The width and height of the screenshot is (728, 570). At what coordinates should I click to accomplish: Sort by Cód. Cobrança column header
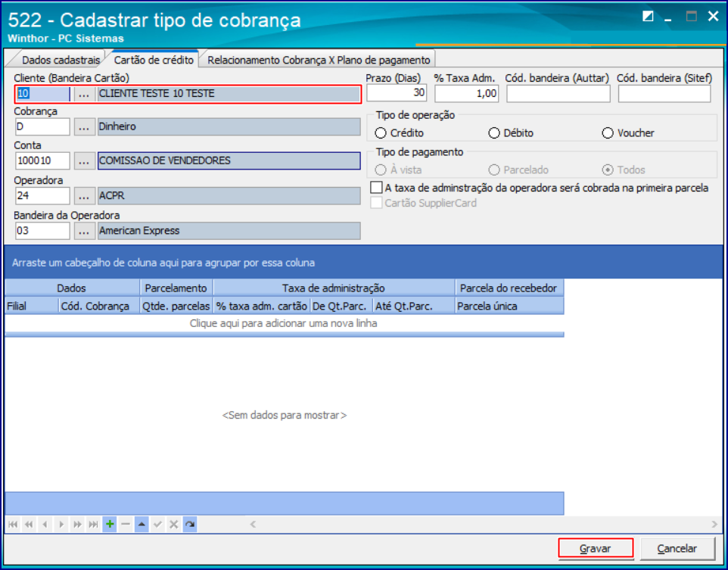99,306
